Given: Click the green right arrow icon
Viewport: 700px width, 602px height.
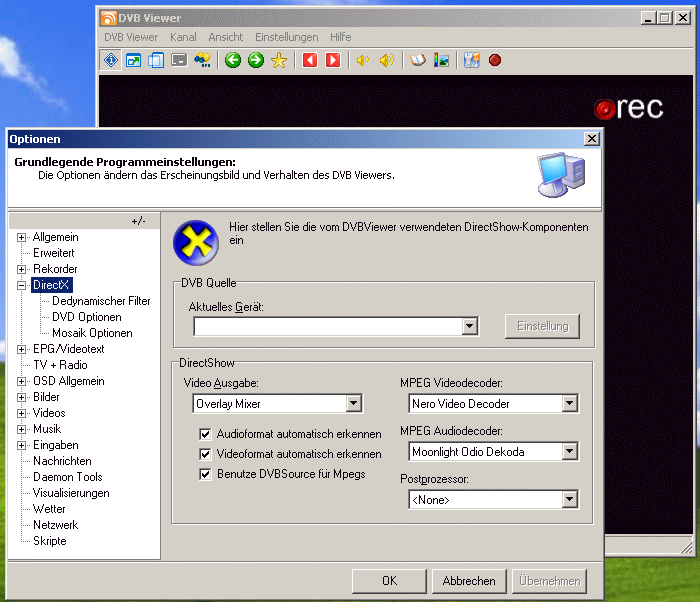Looking at the screenshot, I should pos(256,60).
